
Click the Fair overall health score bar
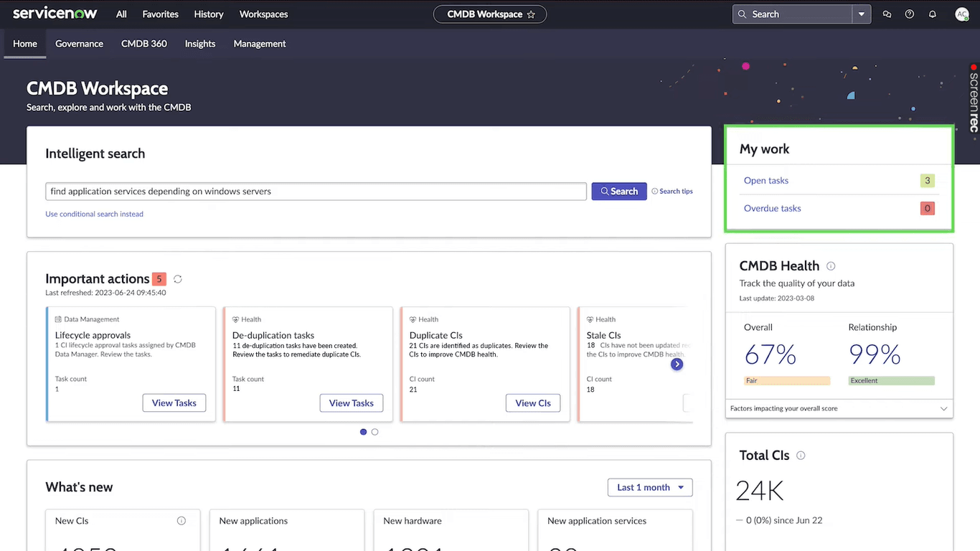click(787, 380)
